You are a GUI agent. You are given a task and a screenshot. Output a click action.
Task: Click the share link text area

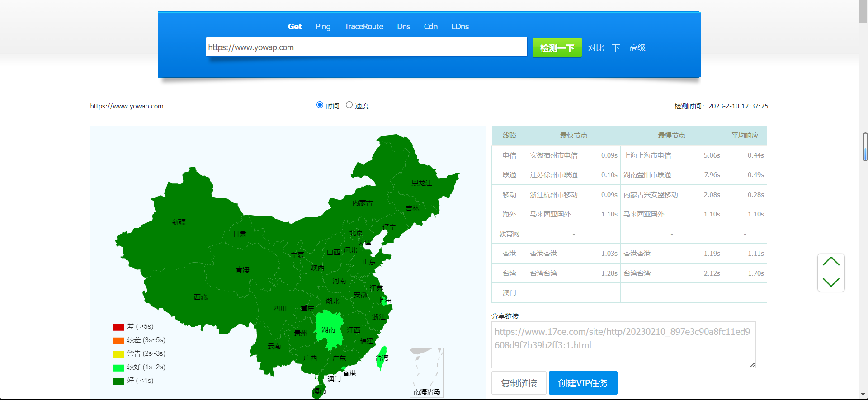tap(623, 345)
